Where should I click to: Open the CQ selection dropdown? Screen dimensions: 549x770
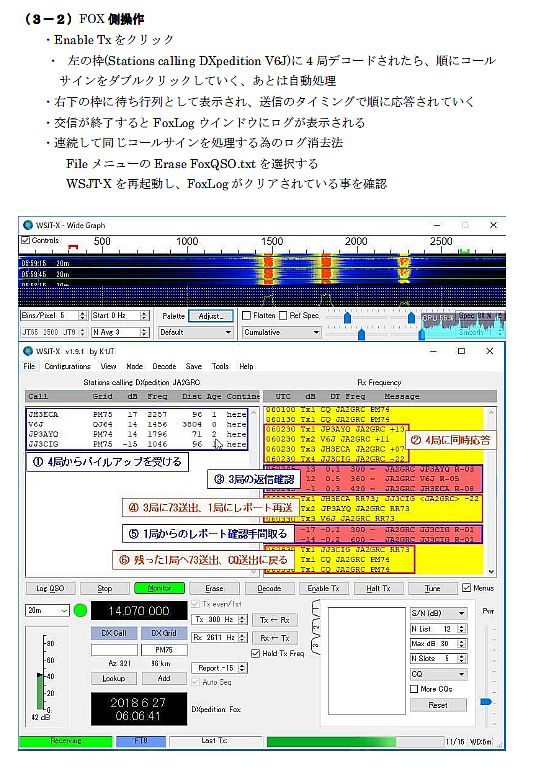pos(438,674)
